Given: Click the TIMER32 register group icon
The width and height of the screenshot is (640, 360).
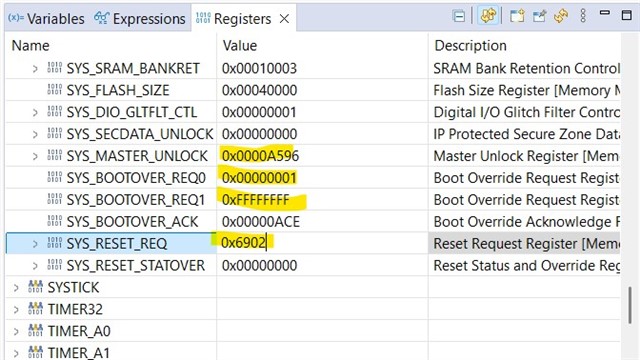Looking at the screenshot, I should 36,309.
